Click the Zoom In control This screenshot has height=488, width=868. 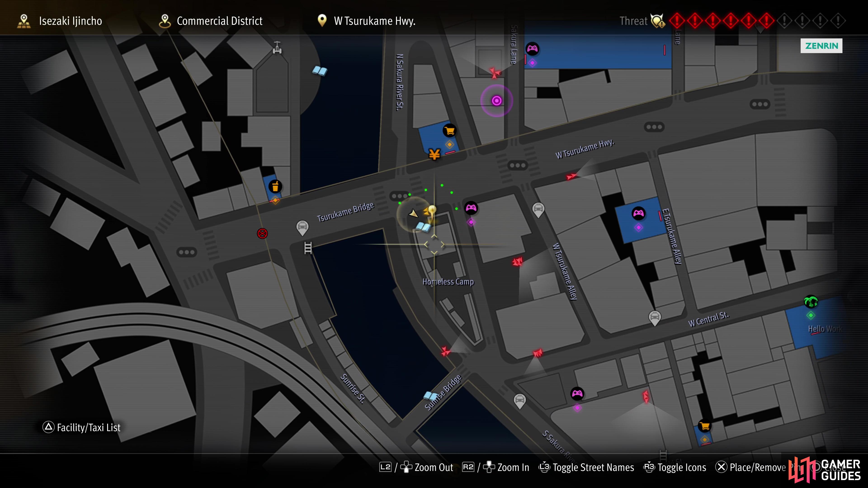[x=496, y=467]
